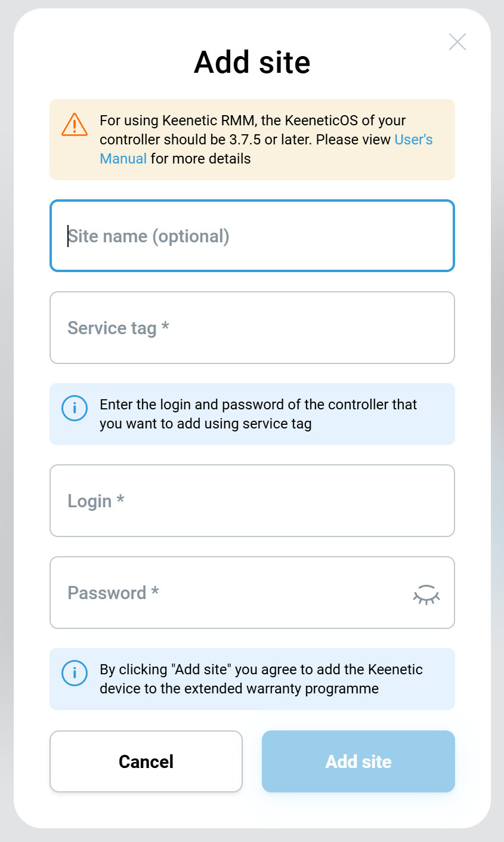504x842 pixels.
Task: Click the info icon beside the service tag note
Action: (74, 408)
